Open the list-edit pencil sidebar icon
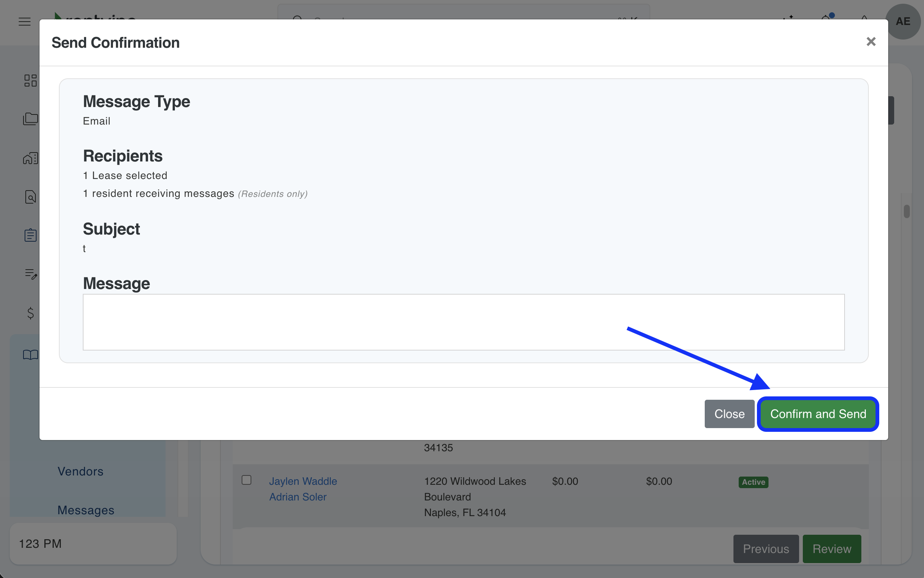The width and height of the screenshot is (924, 578). coord(30,274)
